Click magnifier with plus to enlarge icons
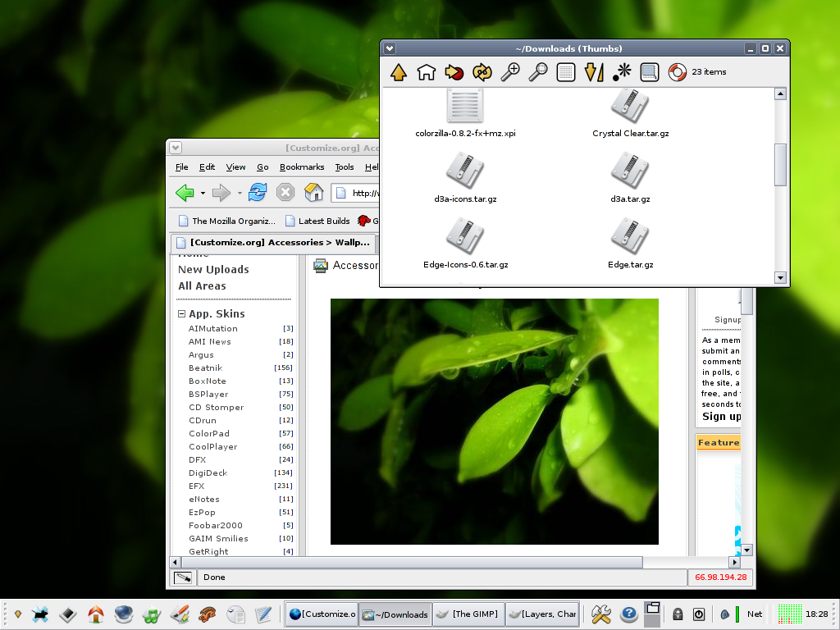The width and height of the screenshot is (840, 630). (510, 72)
